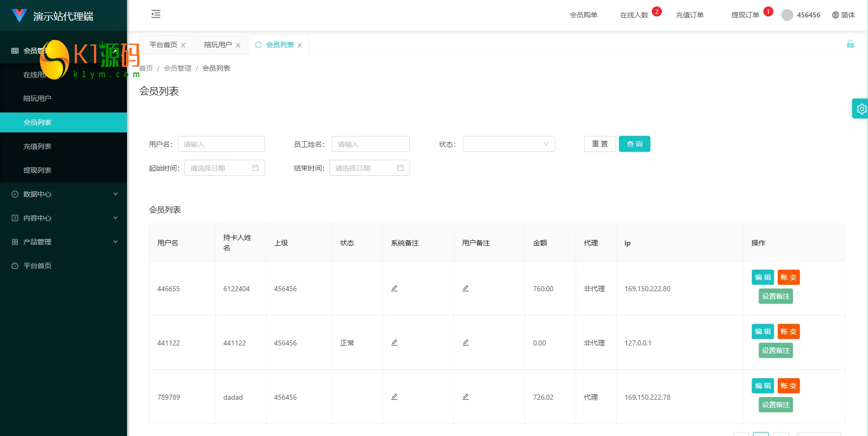Screen dimensions: 868x436
Task: Click the site logo 演示站代理端
Action: click(53, 16)
